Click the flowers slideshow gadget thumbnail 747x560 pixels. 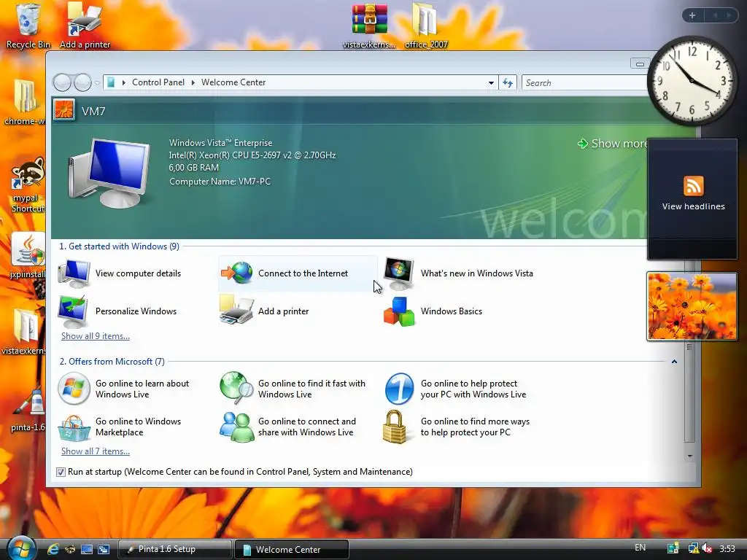(692, 306)
